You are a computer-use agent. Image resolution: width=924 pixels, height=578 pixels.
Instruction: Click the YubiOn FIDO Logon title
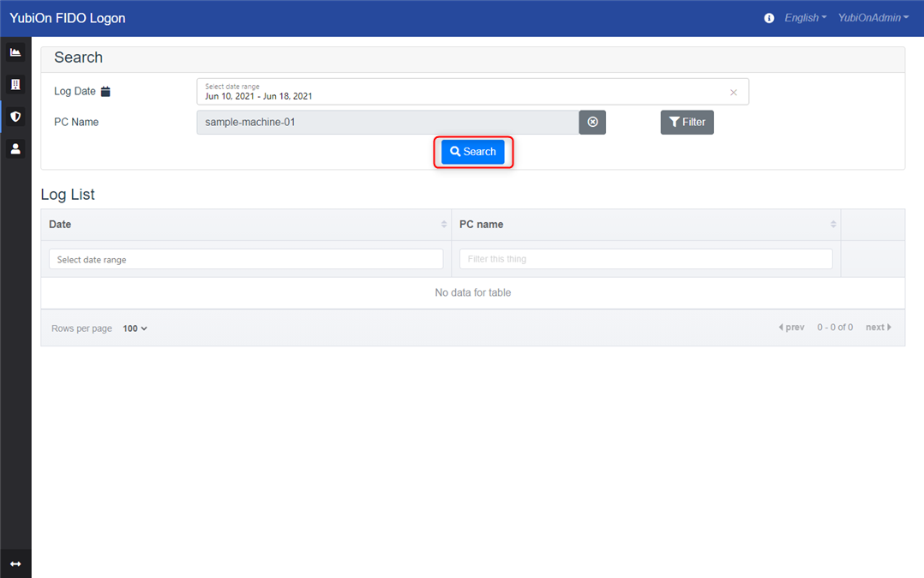tap(67, 18)
